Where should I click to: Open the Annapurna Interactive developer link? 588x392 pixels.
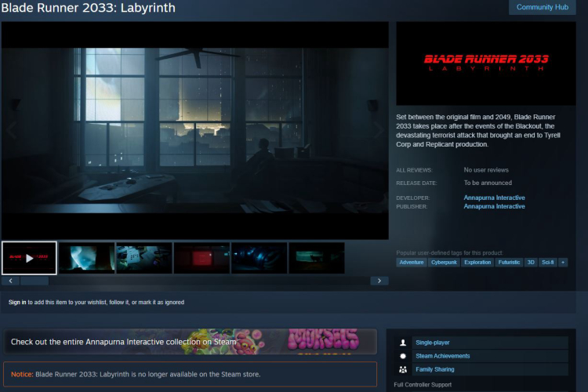[494, 198]
